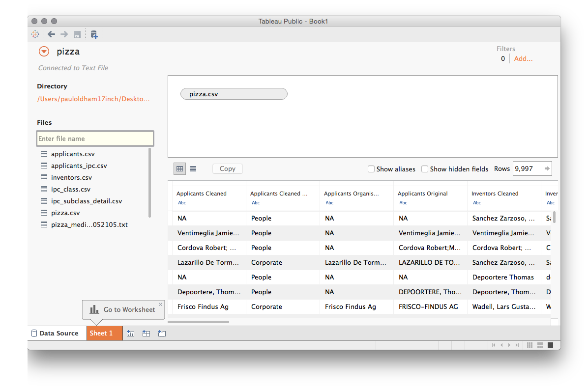Click the last sheet navigation arrow
Image resolution: width=588 pixels, height=389 pixels.
pos(517,345)
